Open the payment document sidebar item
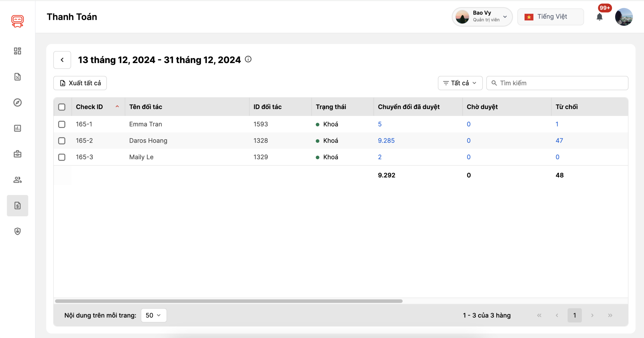 (x=17, y=205)
